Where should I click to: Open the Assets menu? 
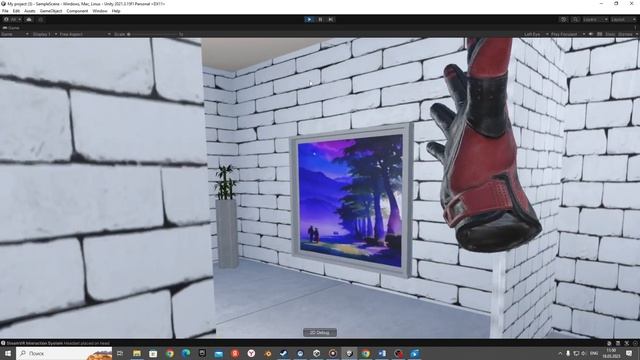30,11
